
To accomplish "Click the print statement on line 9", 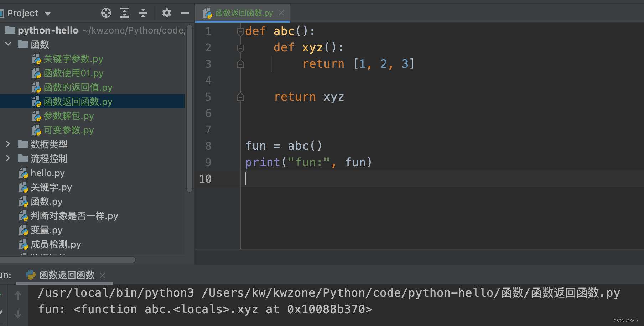I will coord(309,162).
